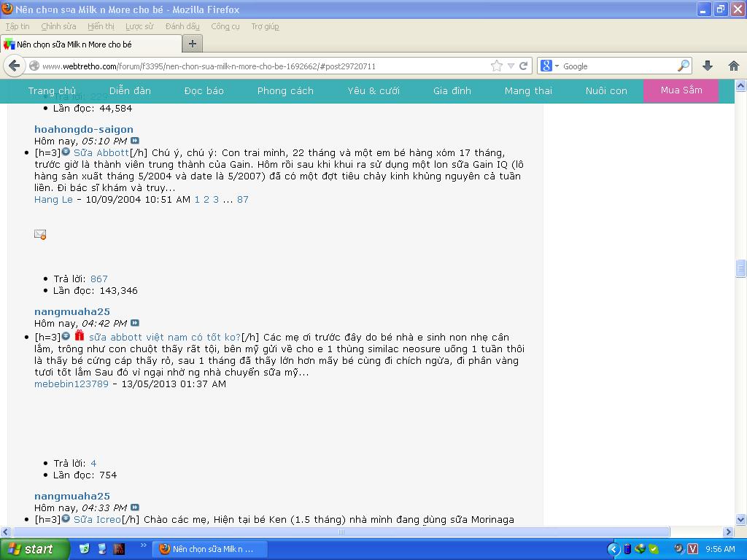This screenshot has height=560, width=747.
Task: Open Yêu & cưới navigation item
Action: coord(373,91)
